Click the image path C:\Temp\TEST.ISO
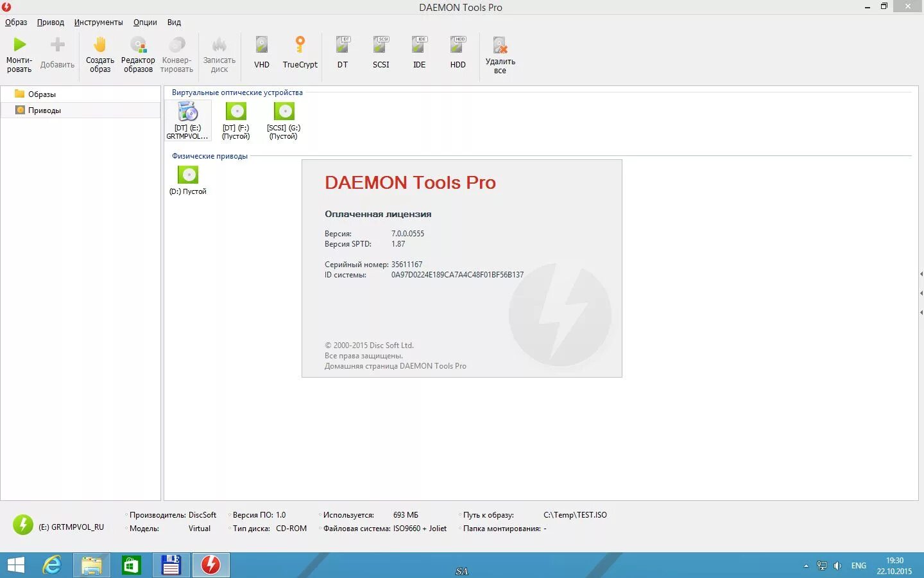924x578 pixels. coord(575,515)
